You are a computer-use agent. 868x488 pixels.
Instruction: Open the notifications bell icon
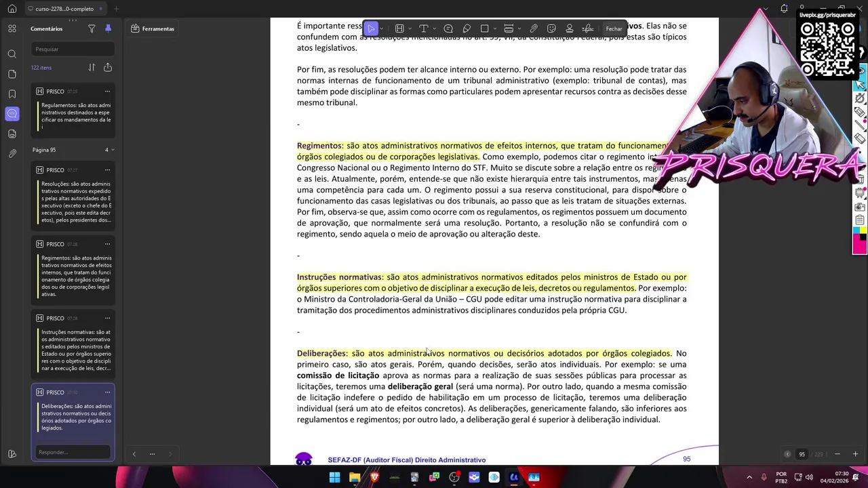[x=784, y=9]
